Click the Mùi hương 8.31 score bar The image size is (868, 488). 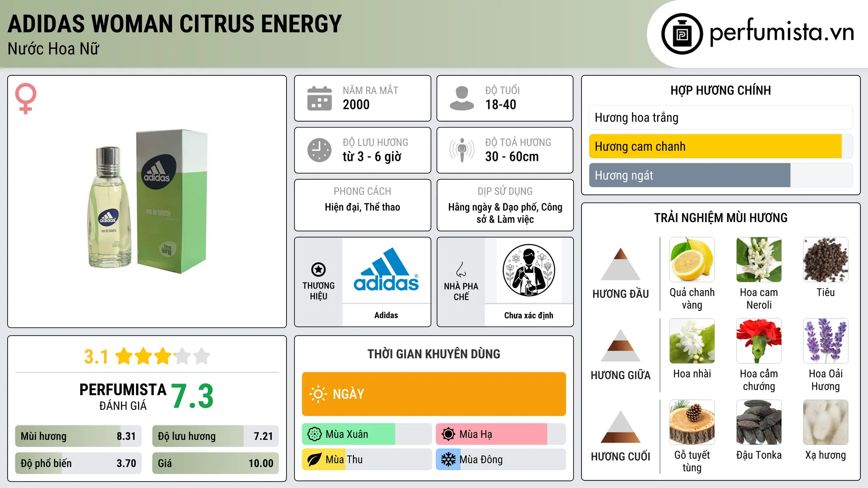coord(78,436)
